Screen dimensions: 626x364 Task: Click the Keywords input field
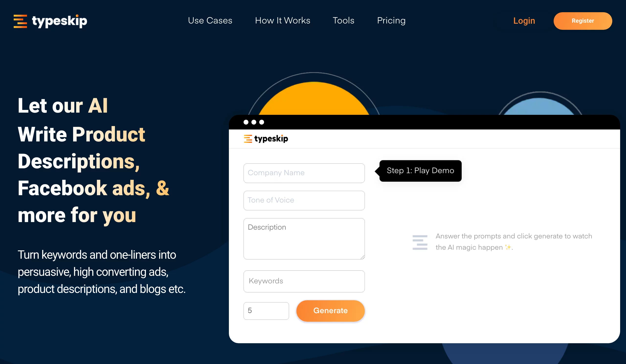tap(303, 281)
